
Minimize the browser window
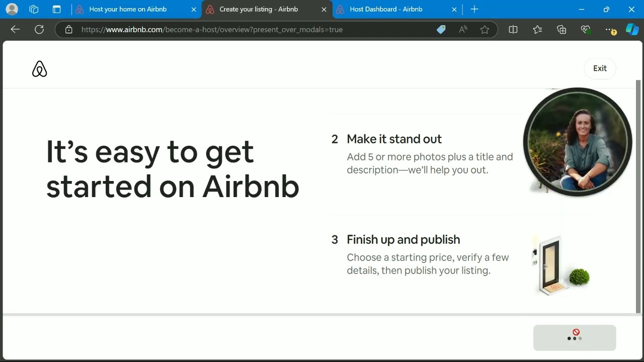pos(582,9)
